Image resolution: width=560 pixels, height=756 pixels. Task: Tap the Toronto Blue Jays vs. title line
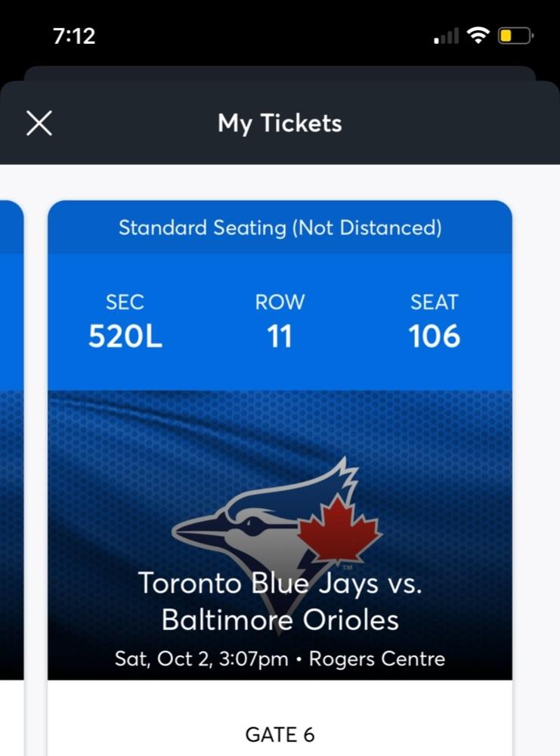pos(280,583)
